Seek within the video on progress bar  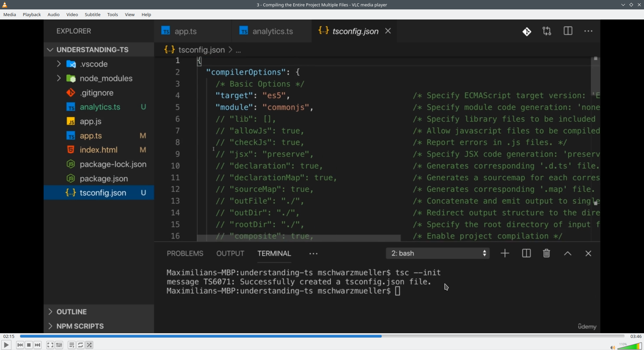(x=322, y=336)
